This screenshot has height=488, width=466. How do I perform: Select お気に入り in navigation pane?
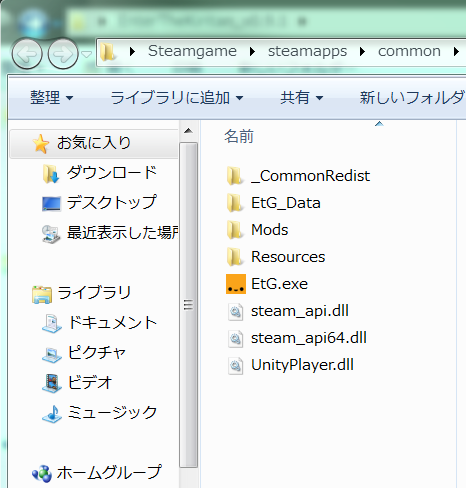point(94,143)
